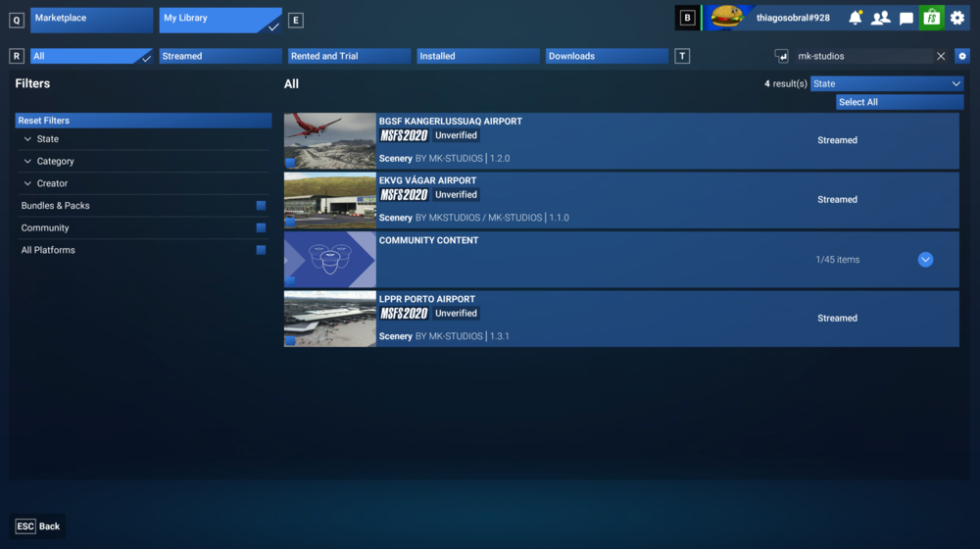
Task: Open the notifications bell icon
Action: click(856, 18)
